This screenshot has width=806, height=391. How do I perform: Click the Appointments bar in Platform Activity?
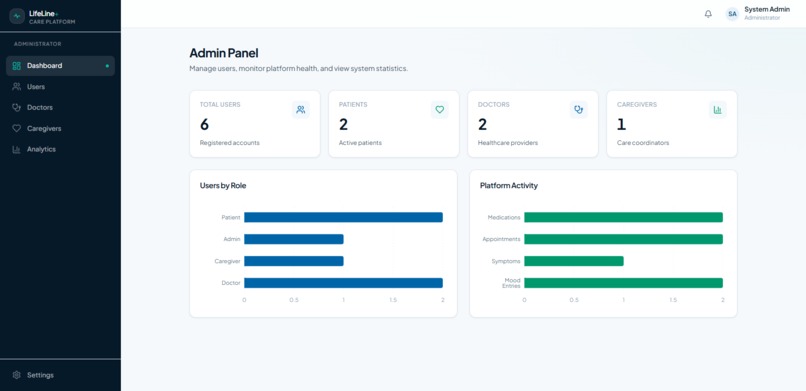tap(624, 239)
